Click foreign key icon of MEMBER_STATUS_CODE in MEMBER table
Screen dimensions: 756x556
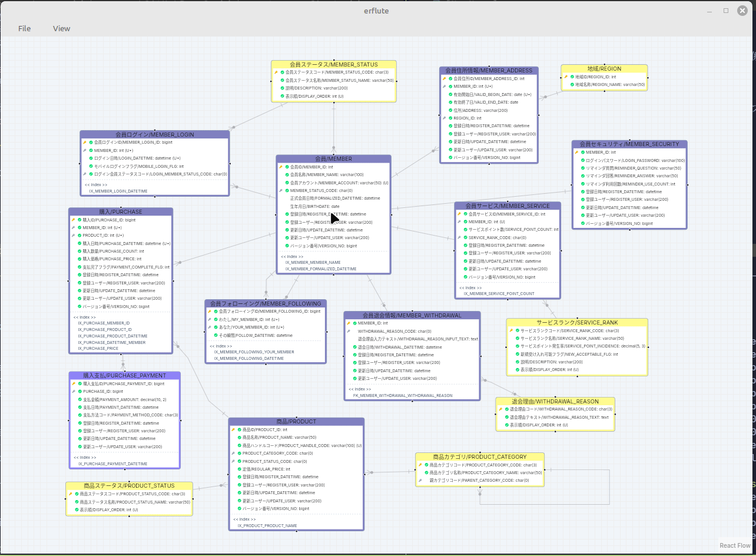coord(281,190)
